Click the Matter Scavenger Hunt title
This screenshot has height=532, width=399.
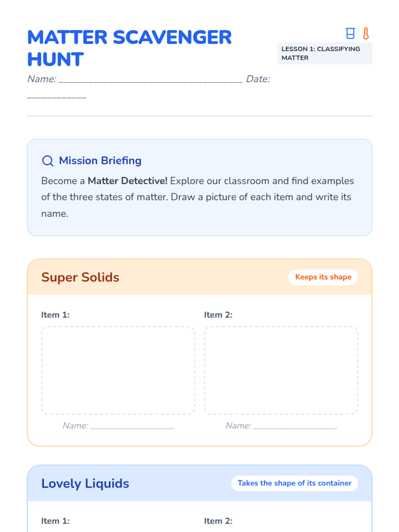pos(129,48)
